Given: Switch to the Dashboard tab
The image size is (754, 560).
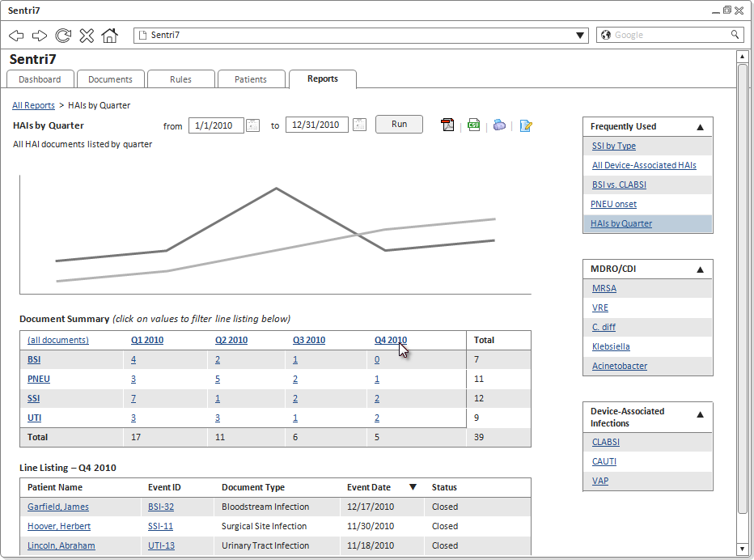Looking at the screenshot, I should (x=40, y=79).
